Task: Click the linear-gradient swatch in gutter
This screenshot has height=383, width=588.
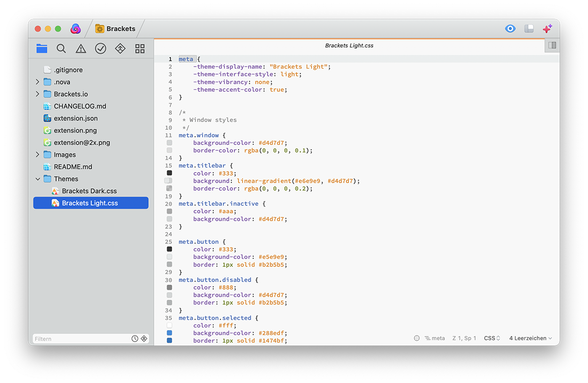Action: (168, 181)
